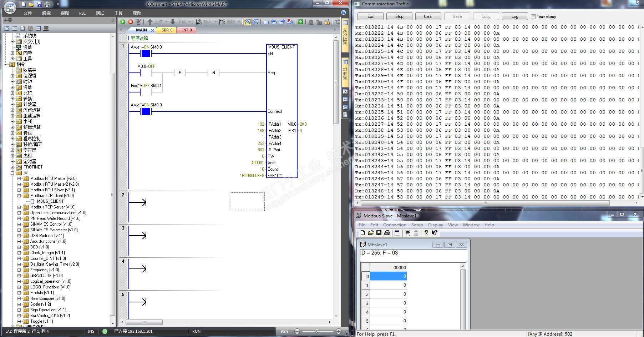This screenshot has height=337, width=644.
Task: Open the Connection menu in Modbus Slave
Action: pyautogui.click(x=395, y=225)
